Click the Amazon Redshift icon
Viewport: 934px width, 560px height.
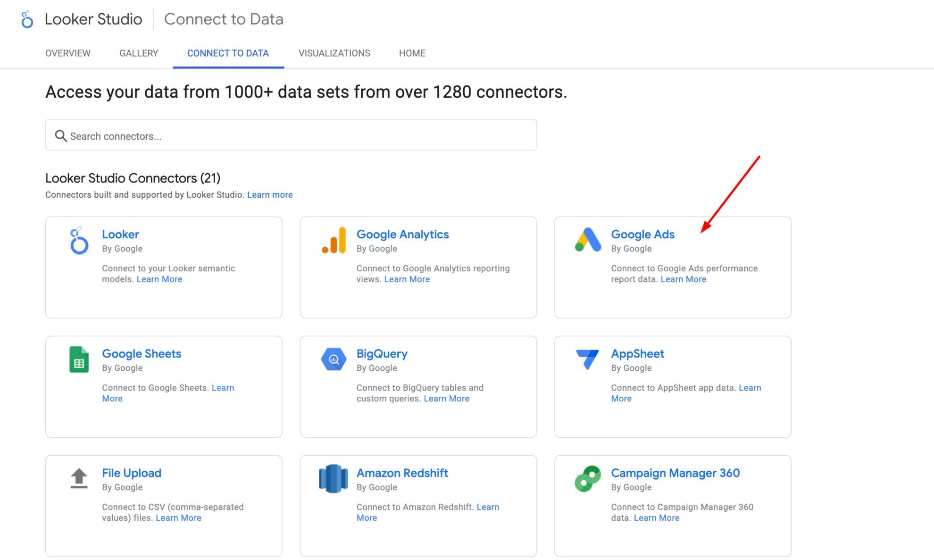[x=334, y=478]
